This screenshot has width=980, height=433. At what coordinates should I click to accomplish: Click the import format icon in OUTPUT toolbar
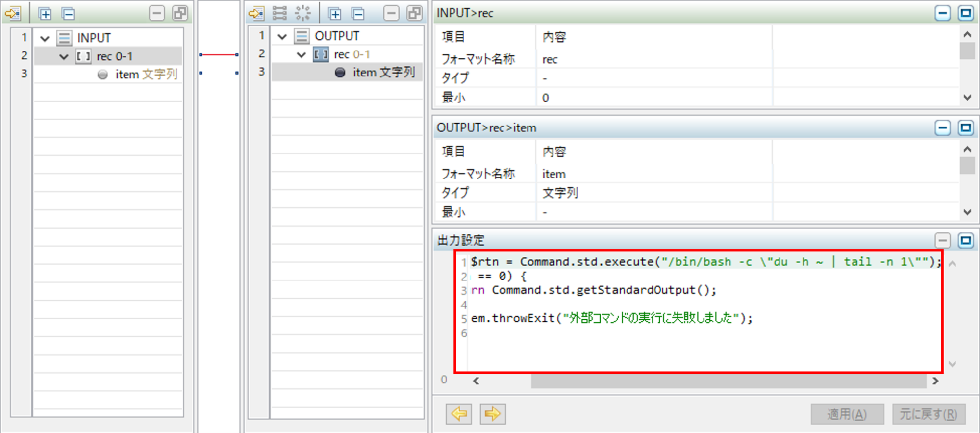[256, 13]
